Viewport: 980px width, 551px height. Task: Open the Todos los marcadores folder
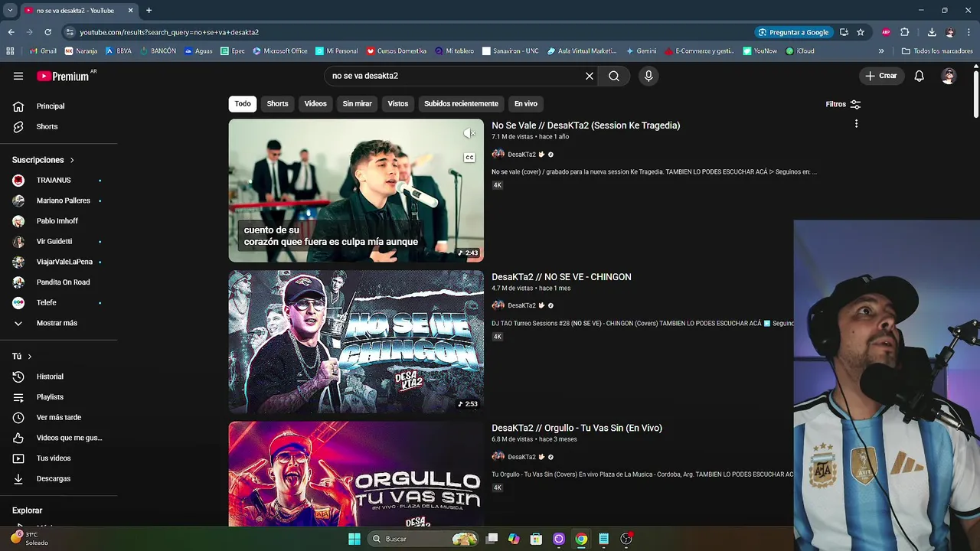tap(938, 51)
